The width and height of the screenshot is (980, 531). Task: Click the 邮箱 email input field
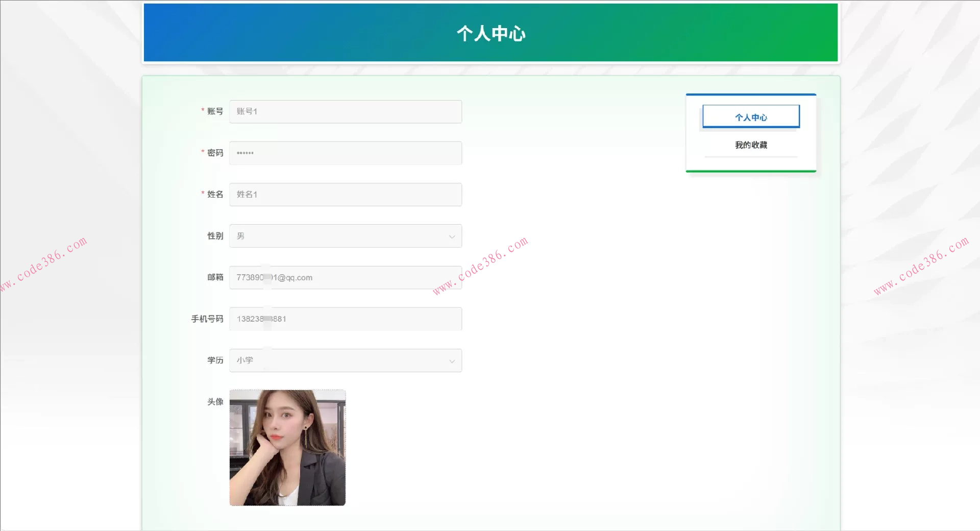346,277
